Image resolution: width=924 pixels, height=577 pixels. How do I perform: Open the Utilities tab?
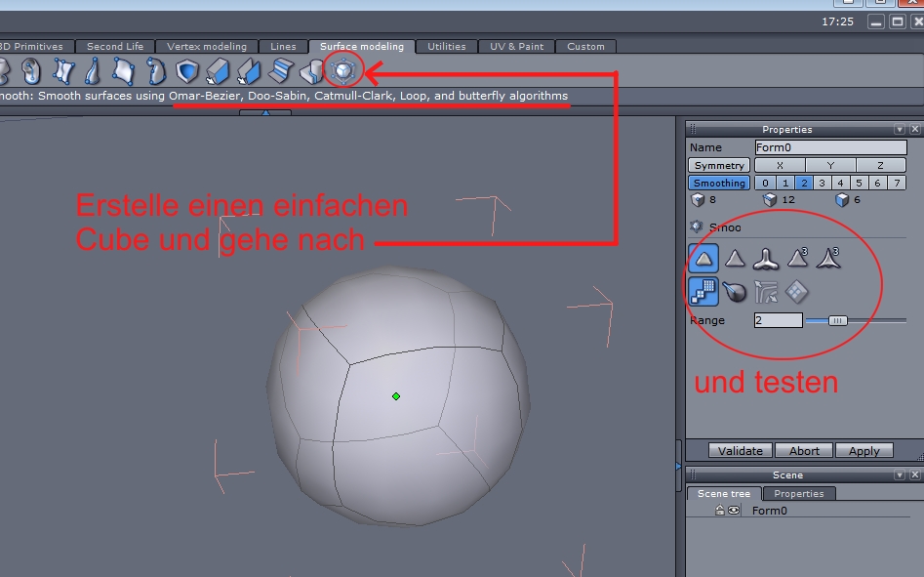coord(446,47)
